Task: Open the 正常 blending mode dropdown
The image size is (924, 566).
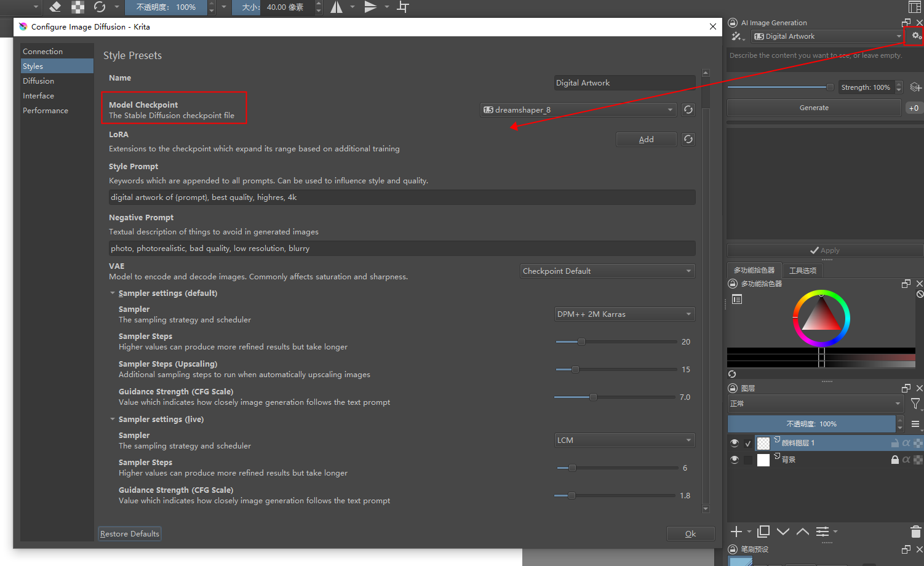Action: 815,404
